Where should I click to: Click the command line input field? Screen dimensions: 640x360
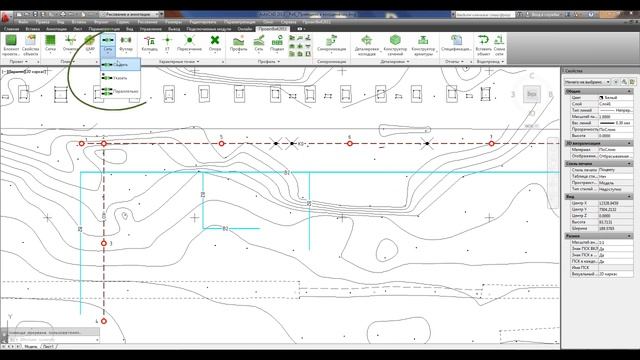tap(53, 340)
